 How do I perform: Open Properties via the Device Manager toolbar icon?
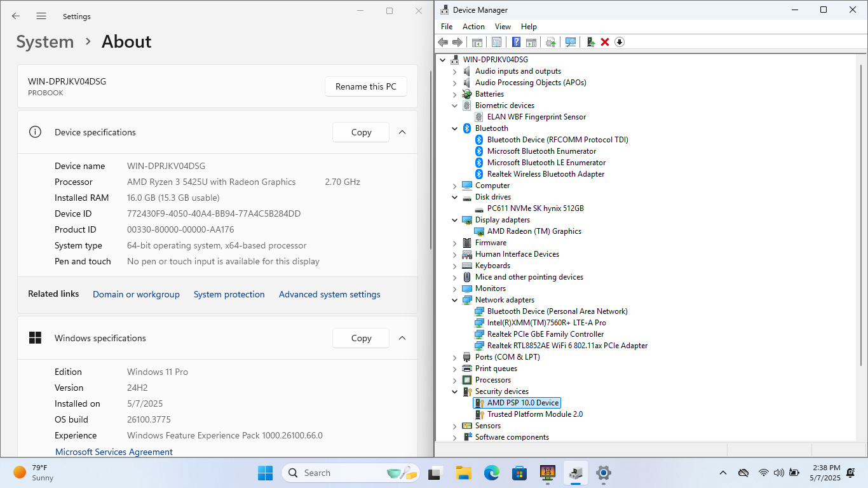[x=496, y=42]
